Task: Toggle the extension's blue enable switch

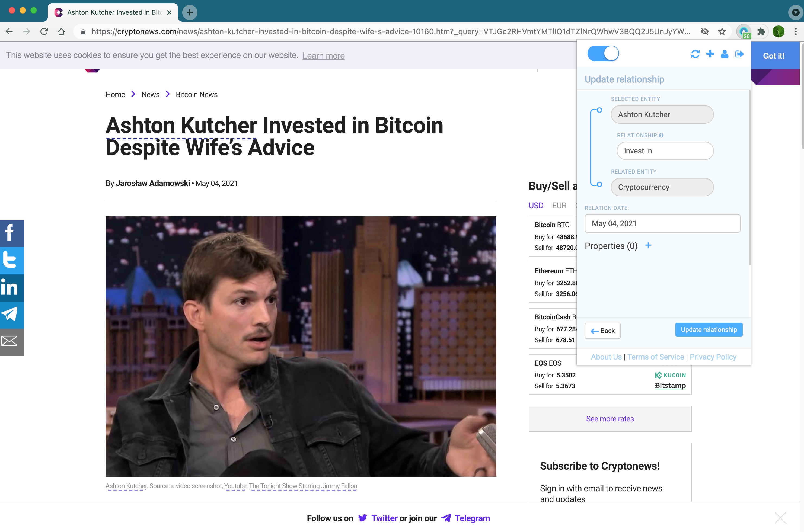Action: [x=603, y=54]
